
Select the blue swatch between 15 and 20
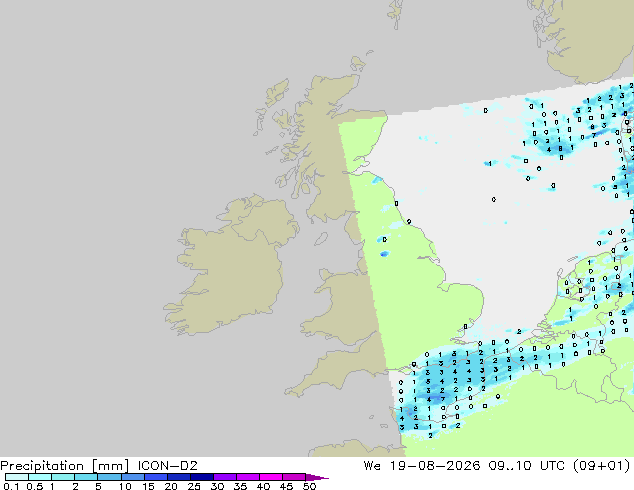(x=156, y=477)
